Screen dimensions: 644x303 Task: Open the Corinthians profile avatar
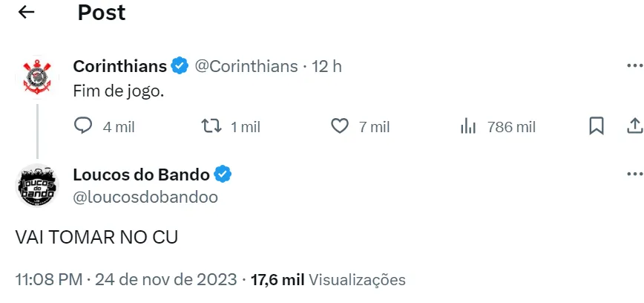[36, 76]
